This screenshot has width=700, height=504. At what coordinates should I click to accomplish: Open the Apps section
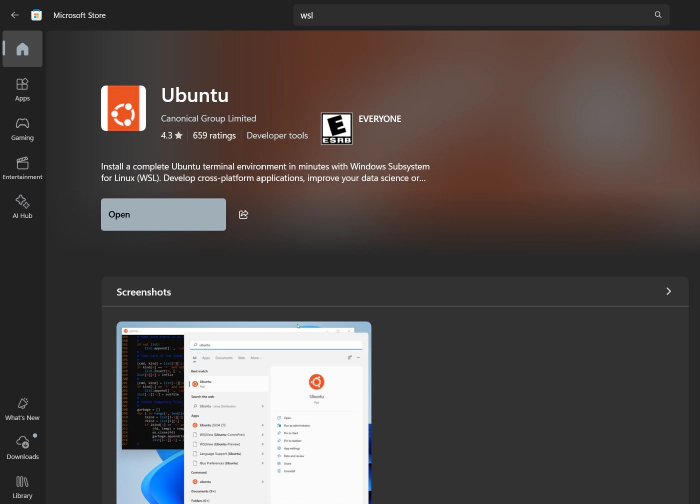(x=22, y=90)
